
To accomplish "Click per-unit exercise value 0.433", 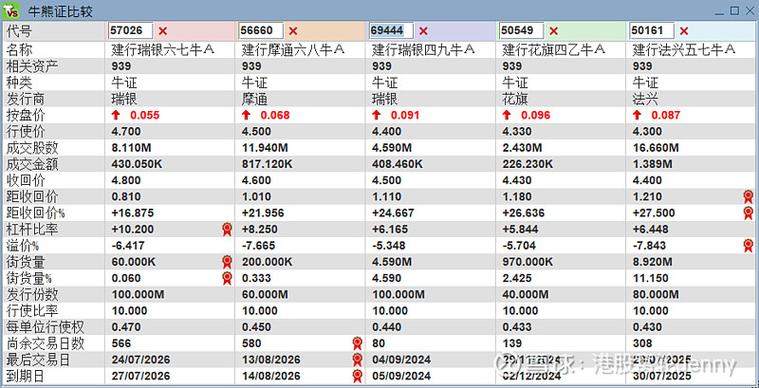I will tap(516, 327).
